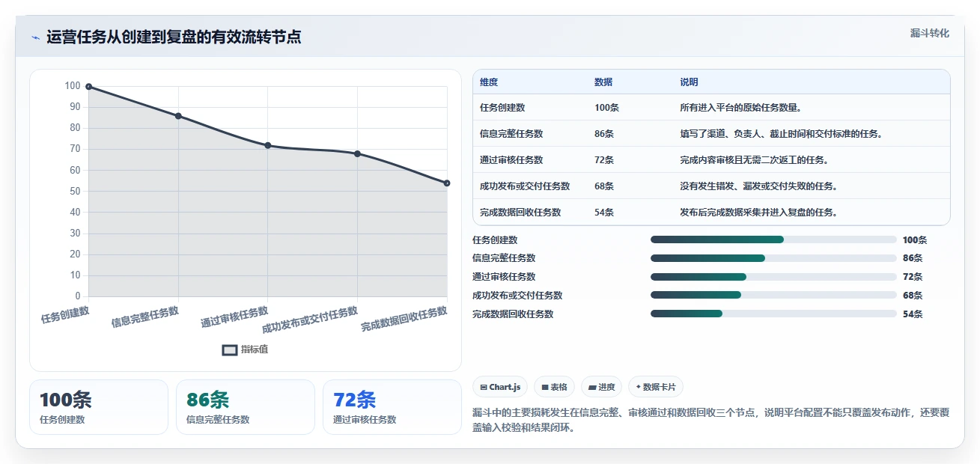Click chart data point for 成功发布或交付任务数
The height and width of the screenshot is (464, 980).
[x=357, y=153]
